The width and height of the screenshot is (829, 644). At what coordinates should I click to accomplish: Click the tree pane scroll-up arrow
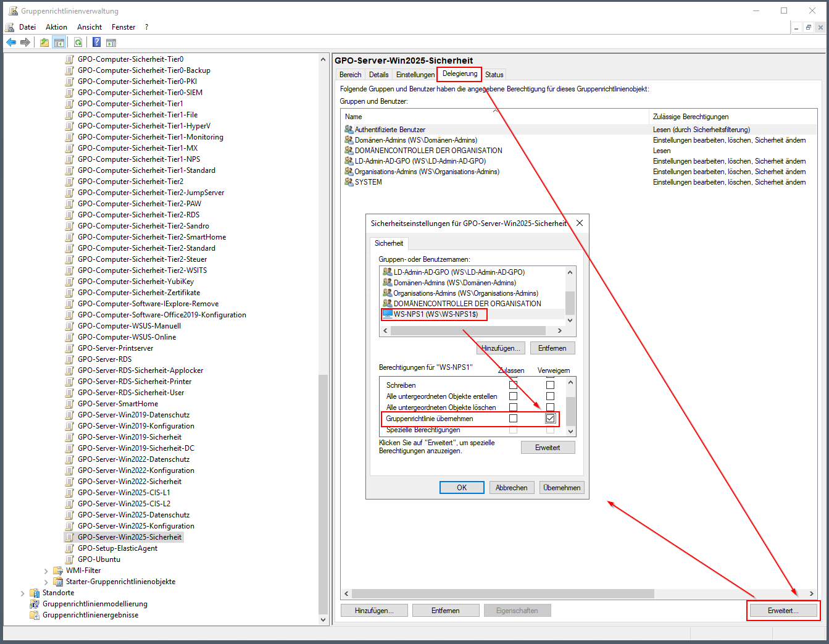point(323,60)
